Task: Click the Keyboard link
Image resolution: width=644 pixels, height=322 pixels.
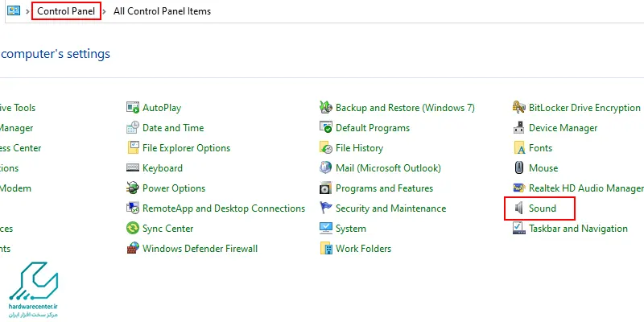Action: 163,168
